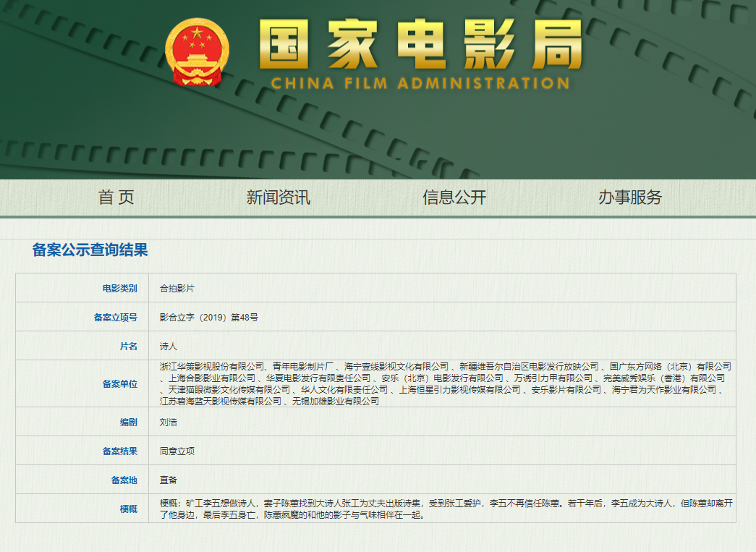
Task: Go to the 首页 home page
Action: [x=116, y=198]
